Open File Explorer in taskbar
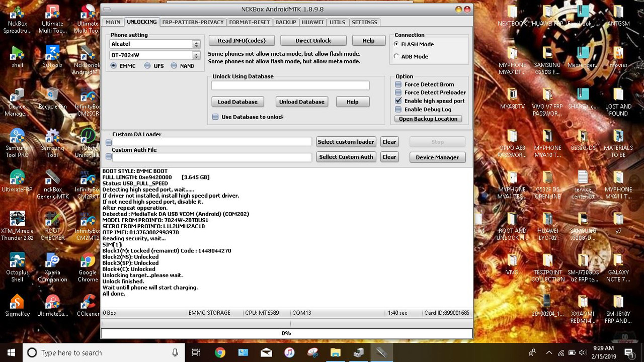Screen dimensions: 644x362 (x=336, y=352)
